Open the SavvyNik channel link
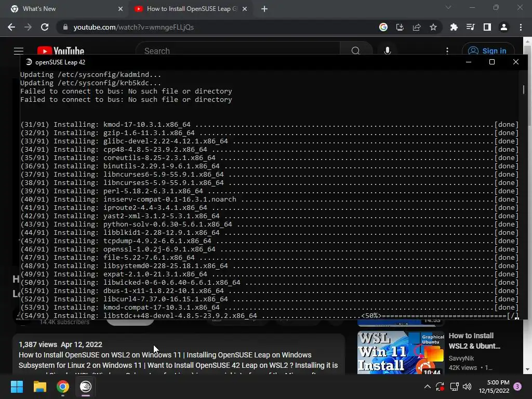This screenshot has width=532, height=399. [461, 358]
